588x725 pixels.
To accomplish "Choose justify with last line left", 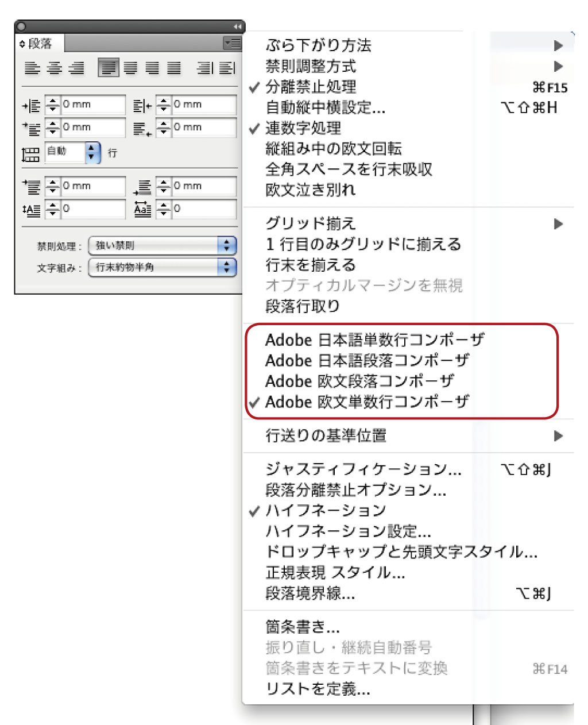I will (109, 68).
